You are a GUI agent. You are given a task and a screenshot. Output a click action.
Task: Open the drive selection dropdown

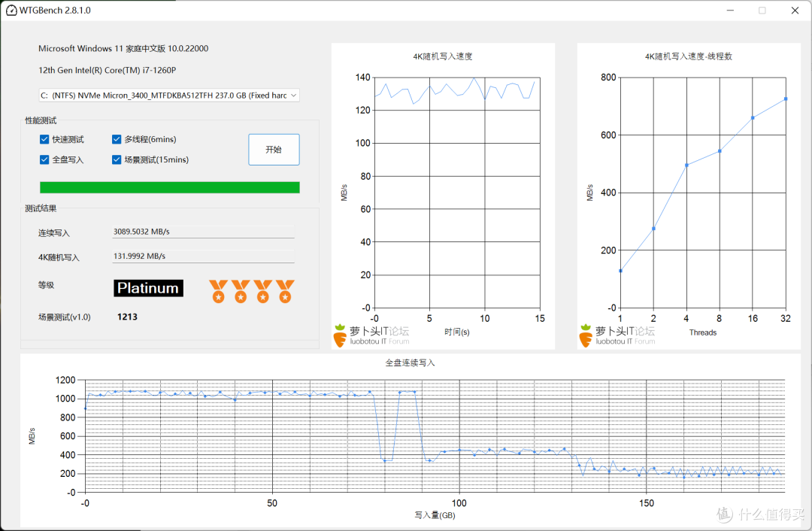169,96
